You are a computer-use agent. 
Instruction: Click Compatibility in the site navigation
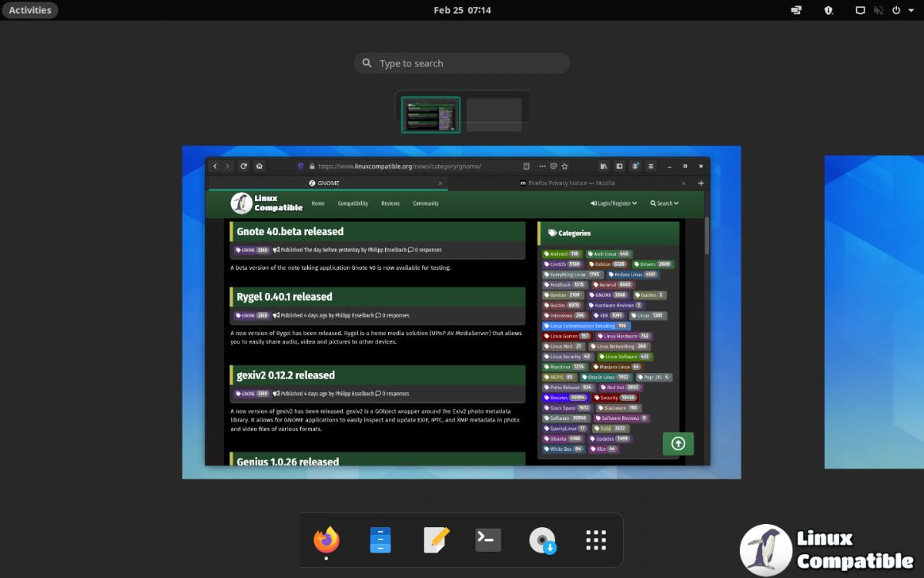[x=353, y=203]
